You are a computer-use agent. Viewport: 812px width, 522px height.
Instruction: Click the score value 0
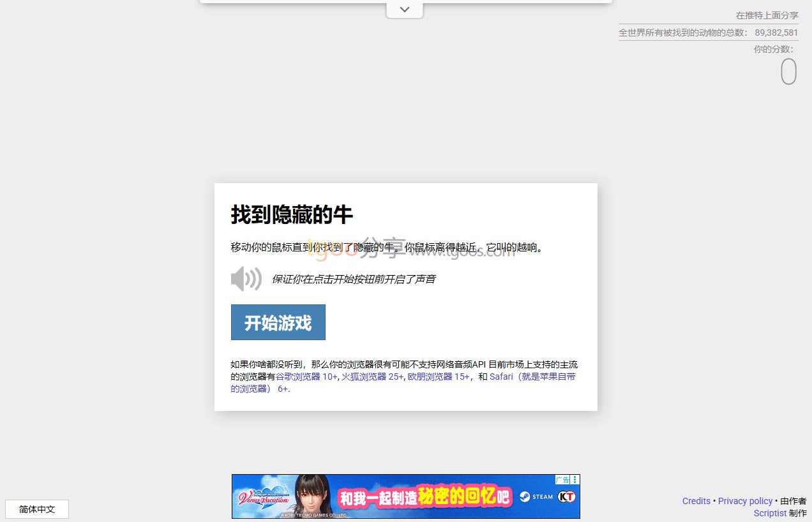pos(788,71)
